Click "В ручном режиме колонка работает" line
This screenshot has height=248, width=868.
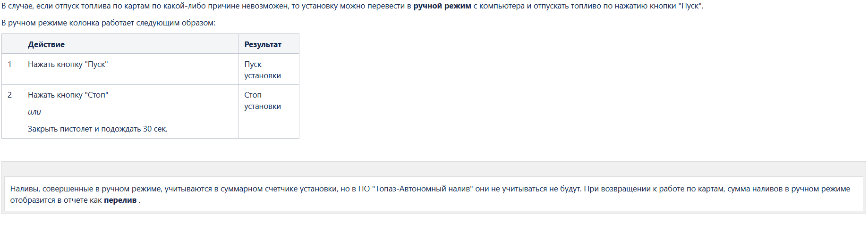coord(109,23)
